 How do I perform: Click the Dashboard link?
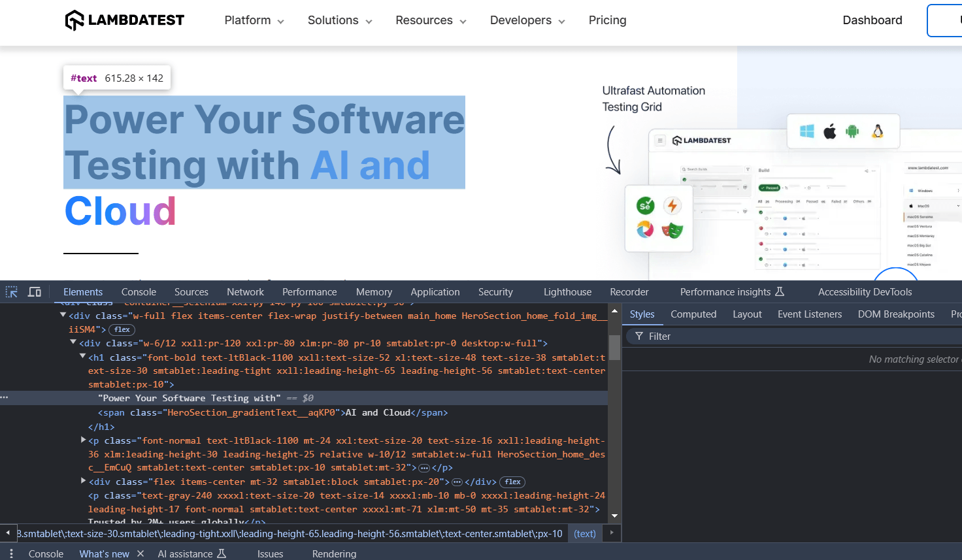(x=872, y=20)
